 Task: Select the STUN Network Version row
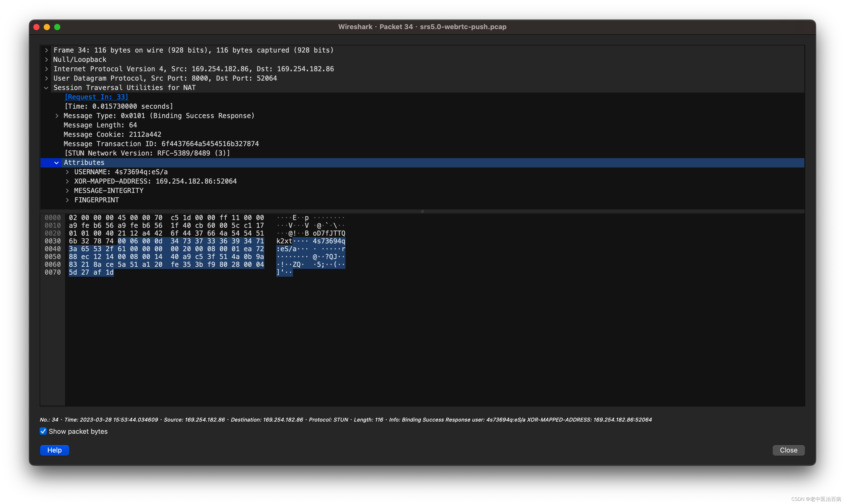coord(147,153)
